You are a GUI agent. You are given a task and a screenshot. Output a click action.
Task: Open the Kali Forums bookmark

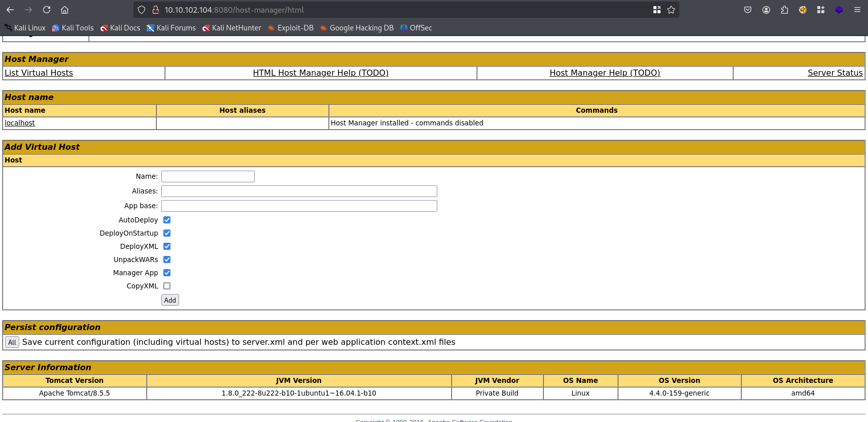coord(171,28)
